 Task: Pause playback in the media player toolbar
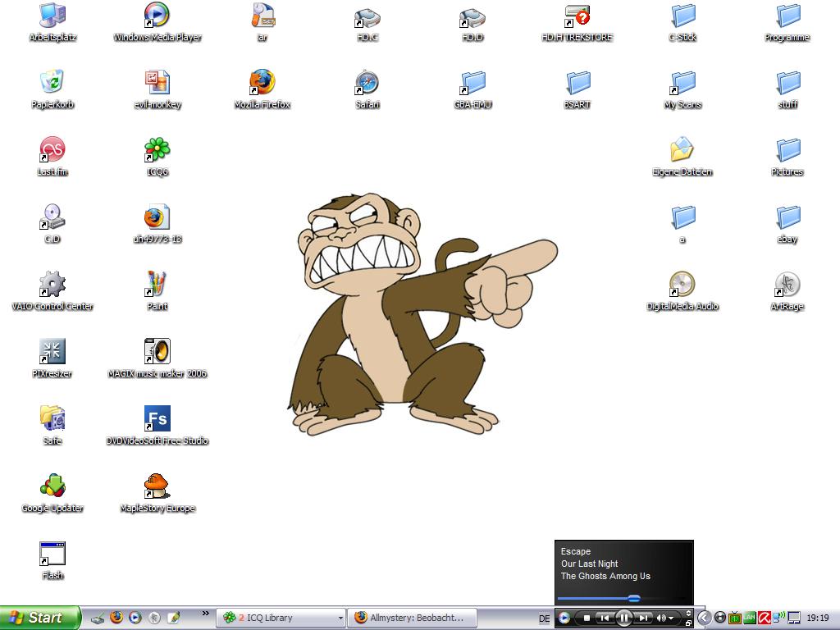click(x=624, y=618)
